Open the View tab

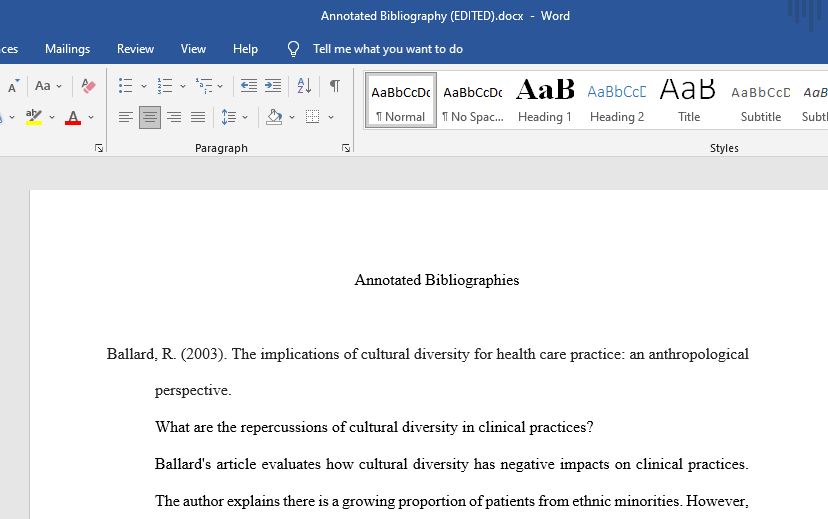point(193,49)
